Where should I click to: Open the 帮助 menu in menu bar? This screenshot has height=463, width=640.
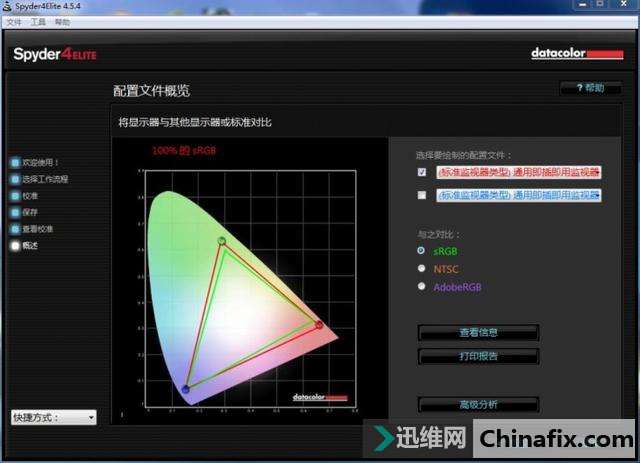[x=62, y=22]
